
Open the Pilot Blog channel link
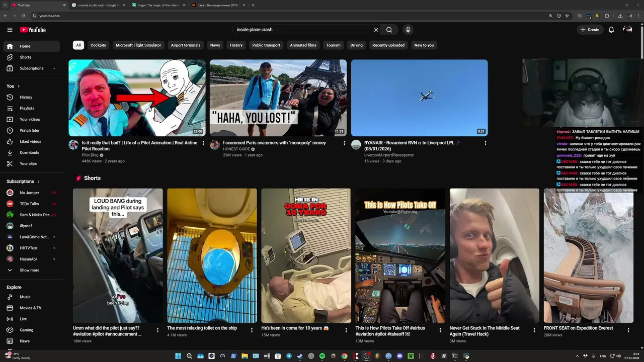pos(90,155)
